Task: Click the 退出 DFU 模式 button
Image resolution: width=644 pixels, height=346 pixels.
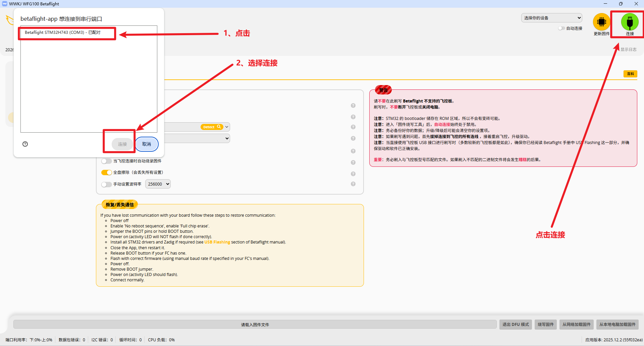Action: click(516, 325)
